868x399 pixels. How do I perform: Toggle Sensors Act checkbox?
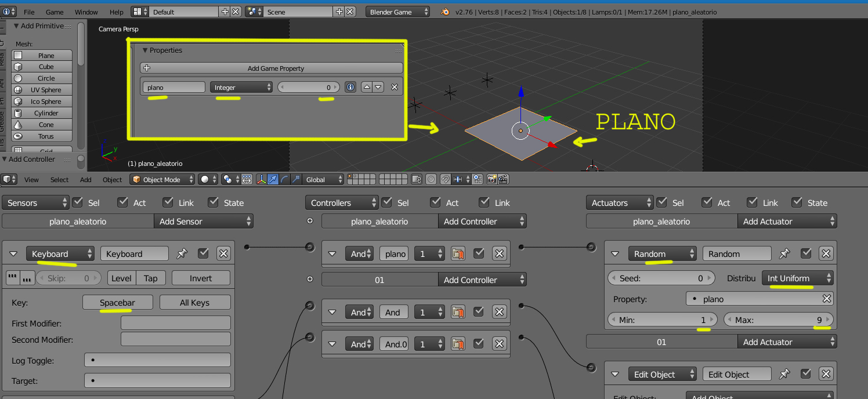pos(122,202)
